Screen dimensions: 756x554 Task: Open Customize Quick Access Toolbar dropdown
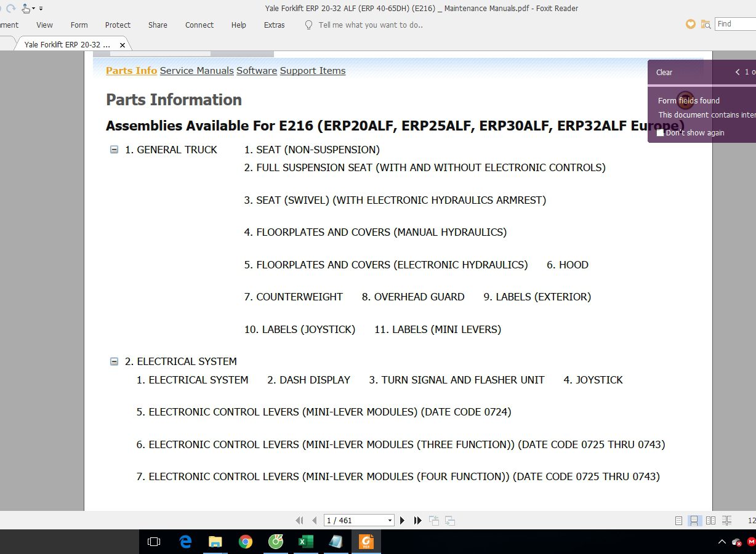pos(41,9)
